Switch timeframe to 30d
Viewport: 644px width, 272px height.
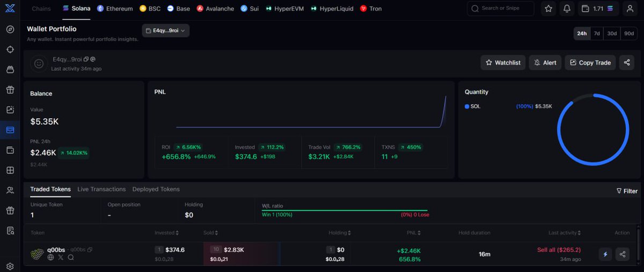click(612, 33)
